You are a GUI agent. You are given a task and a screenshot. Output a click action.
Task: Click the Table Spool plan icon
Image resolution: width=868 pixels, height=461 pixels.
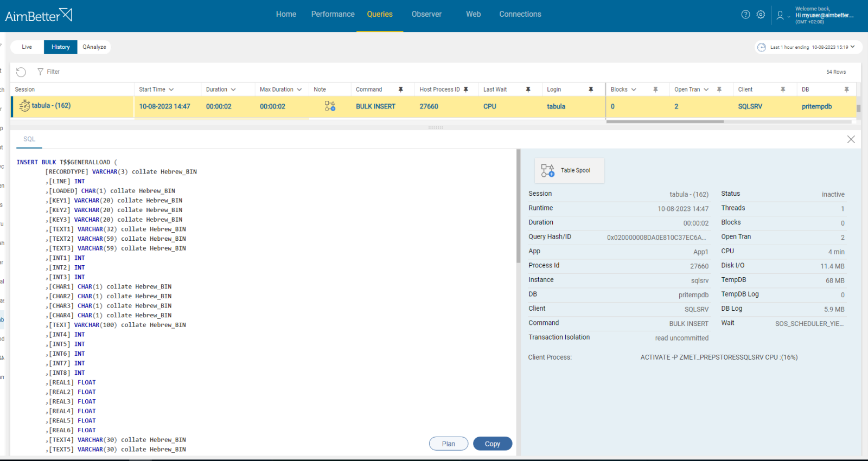[548, 170]
